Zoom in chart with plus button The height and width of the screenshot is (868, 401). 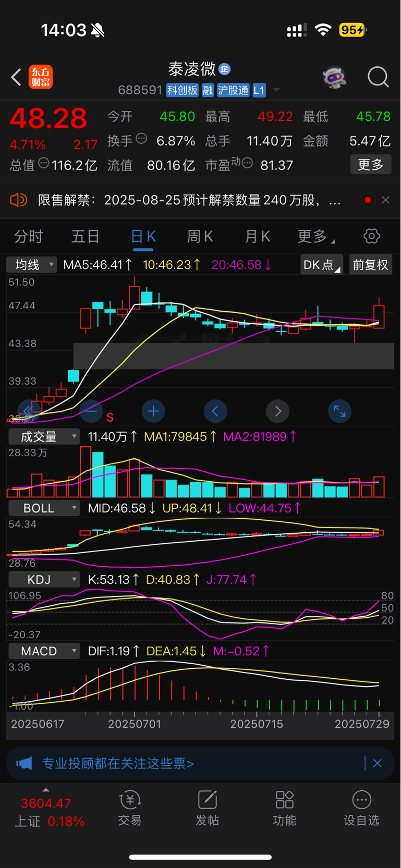(x=153, y=411)
